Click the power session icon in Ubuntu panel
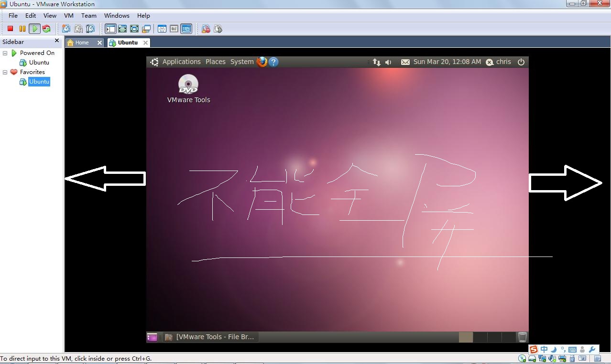 [x=521, y=62]
